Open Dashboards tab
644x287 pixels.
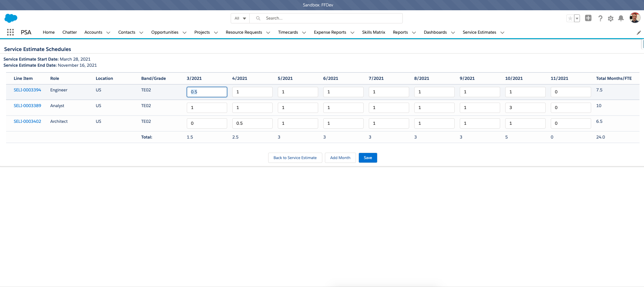[x=435, y=32]
